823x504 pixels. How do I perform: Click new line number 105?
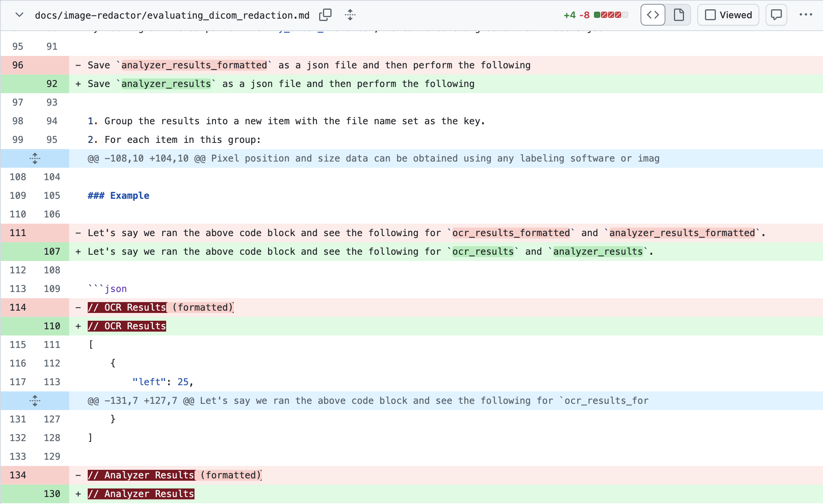(x=52, y=196)
